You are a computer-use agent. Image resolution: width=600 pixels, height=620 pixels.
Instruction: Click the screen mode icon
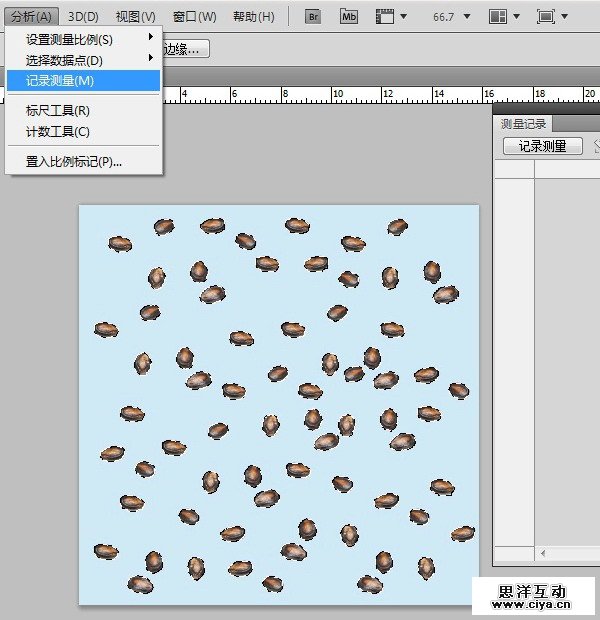click(x=546, y=17)
